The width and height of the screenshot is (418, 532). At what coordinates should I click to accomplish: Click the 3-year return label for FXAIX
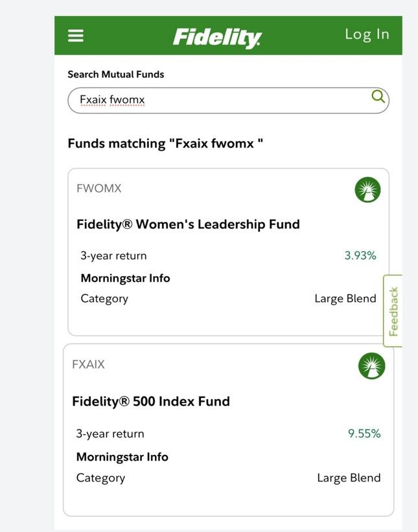point(110,434)
